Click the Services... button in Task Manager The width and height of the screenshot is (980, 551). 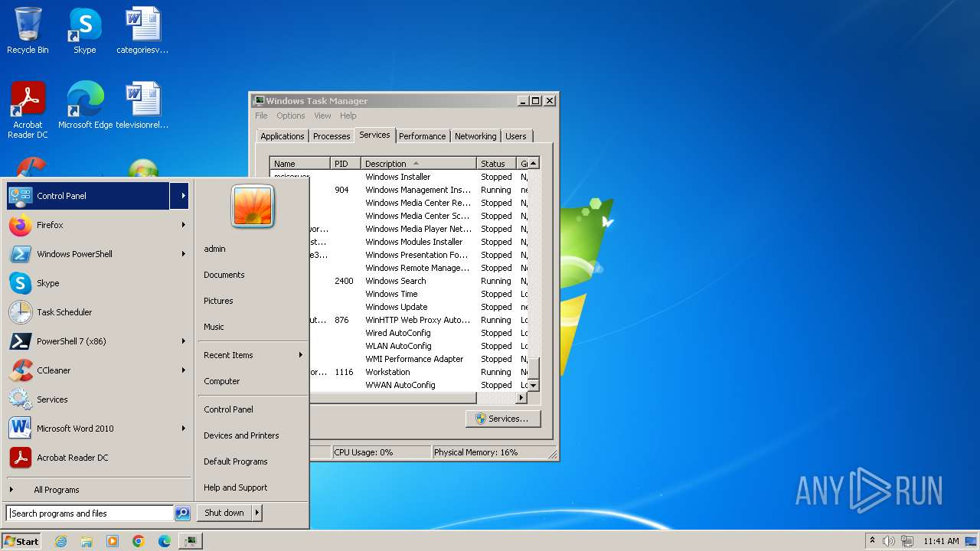502,419
